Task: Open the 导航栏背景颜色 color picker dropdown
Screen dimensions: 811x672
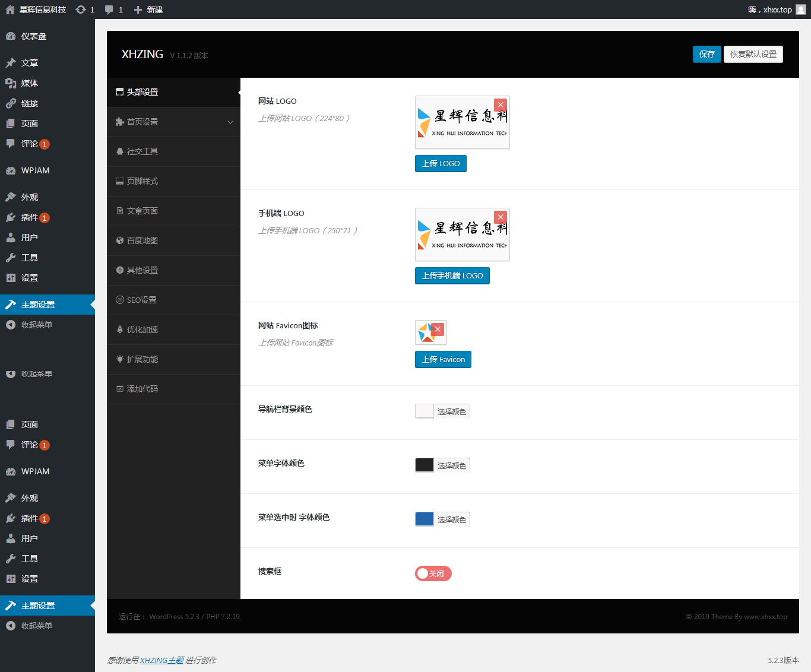Action: click(x=442, y=411)
